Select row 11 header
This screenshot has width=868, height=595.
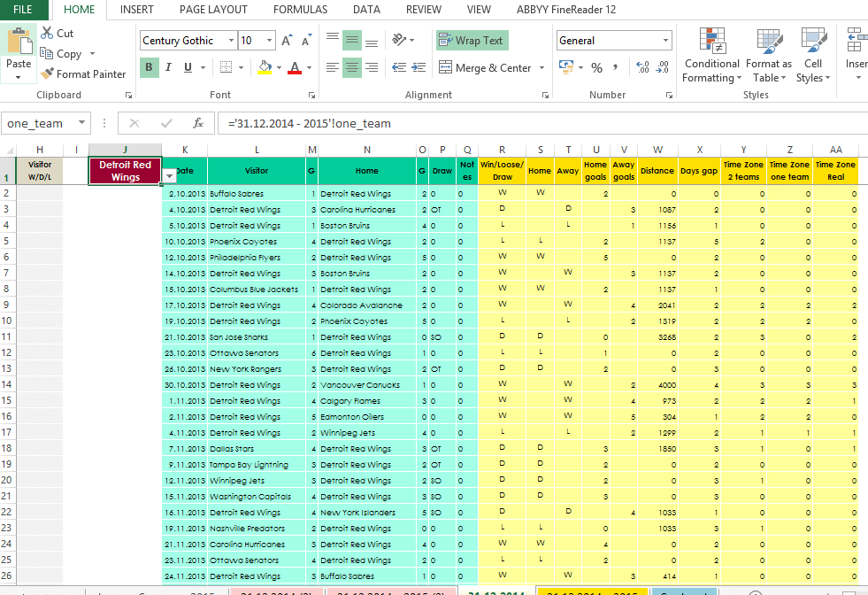tap(7, 336)
